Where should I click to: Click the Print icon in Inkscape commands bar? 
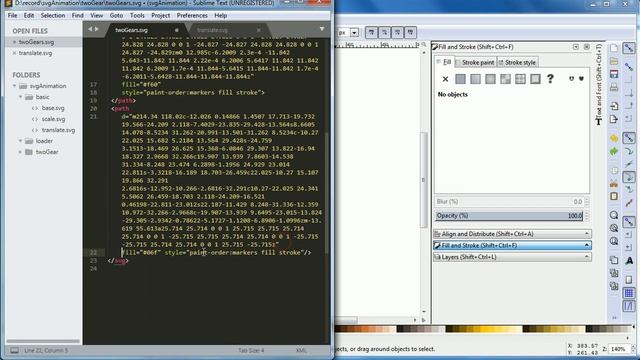[x=614, y=87]
